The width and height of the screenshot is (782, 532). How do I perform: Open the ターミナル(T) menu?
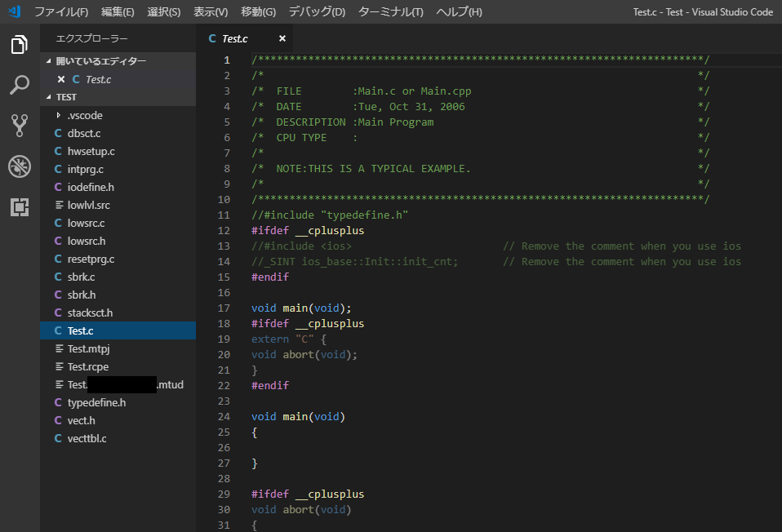(390, 12)
